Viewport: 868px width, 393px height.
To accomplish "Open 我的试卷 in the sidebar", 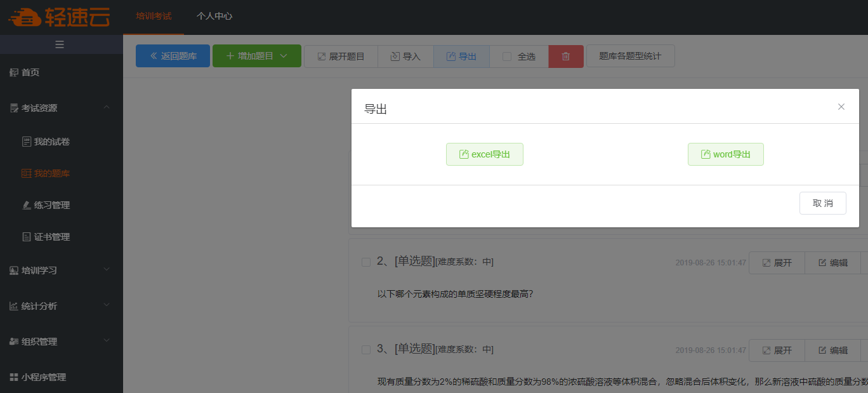I will (x=51, y=142).
